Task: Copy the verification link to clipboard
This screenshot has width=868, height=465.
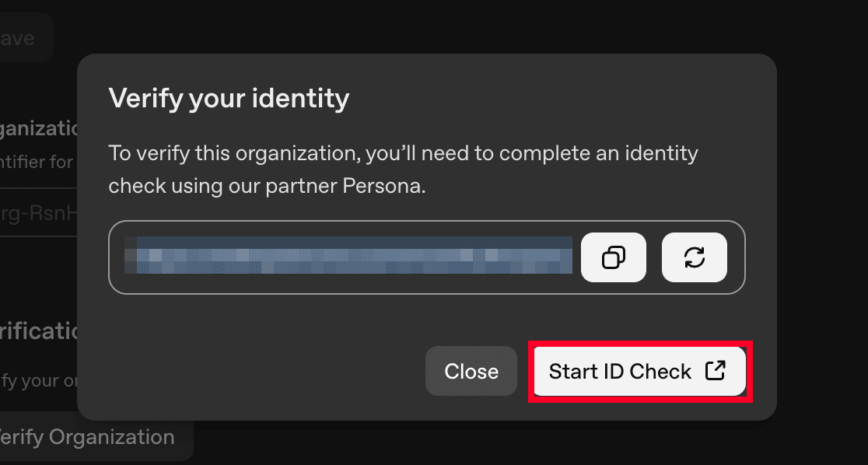Action: click(x=614, y=257)
